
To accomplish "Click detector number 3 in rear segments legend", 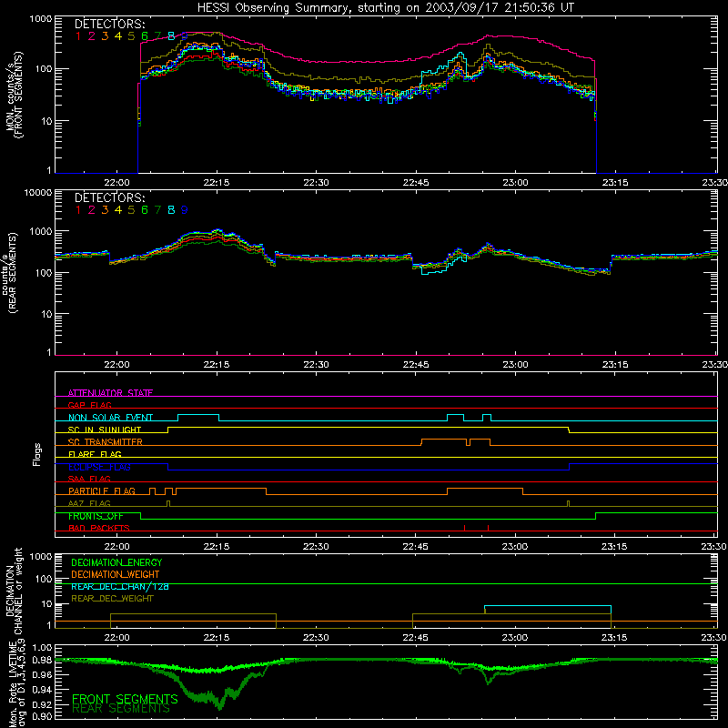I will pyautogui.click(x=105, y=210).
